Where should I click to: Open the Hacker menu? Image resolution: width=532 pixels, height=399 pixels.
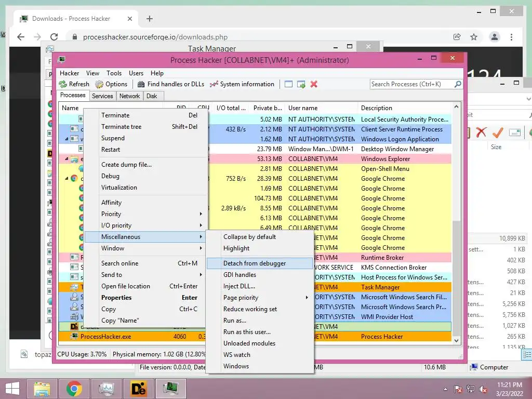coord(69,73)
